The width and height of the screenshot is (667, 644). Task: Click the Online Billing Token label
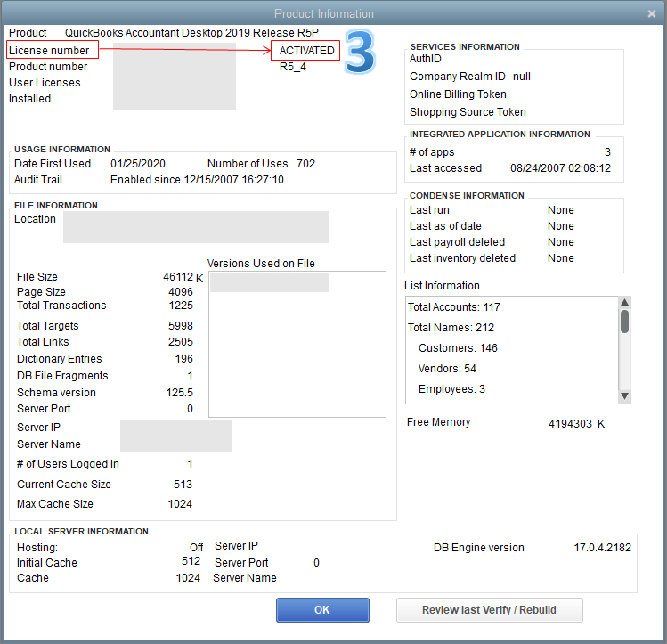coord(458,94)
